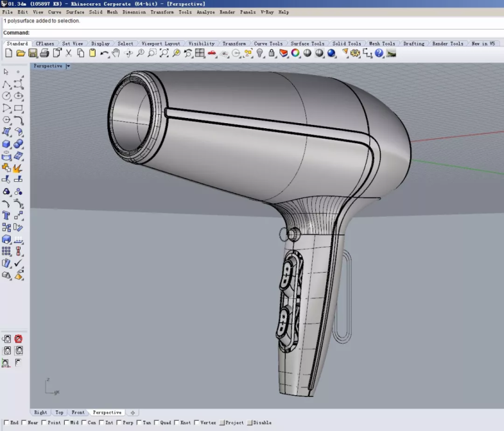
Task: Open the Help question mark icon
Action: pyautogui.click(x=379, y=53)
